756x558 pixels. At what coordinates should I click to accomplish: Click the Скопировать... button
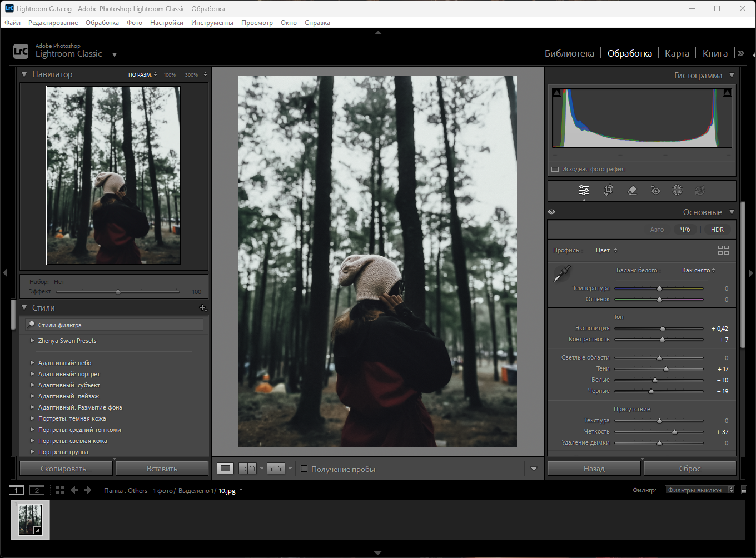click(66, 469)
